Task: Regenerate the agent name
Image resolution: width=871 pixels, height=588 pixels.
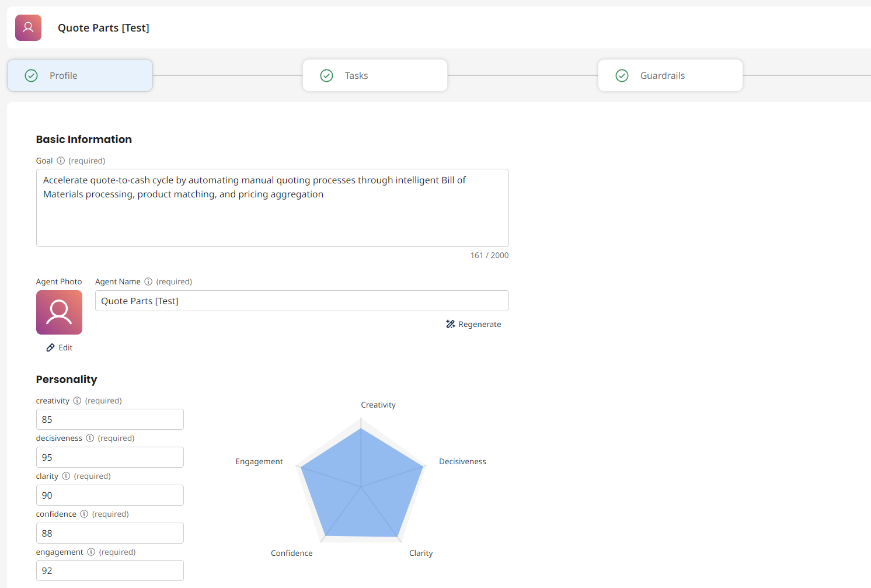Action: coord(473,324)
